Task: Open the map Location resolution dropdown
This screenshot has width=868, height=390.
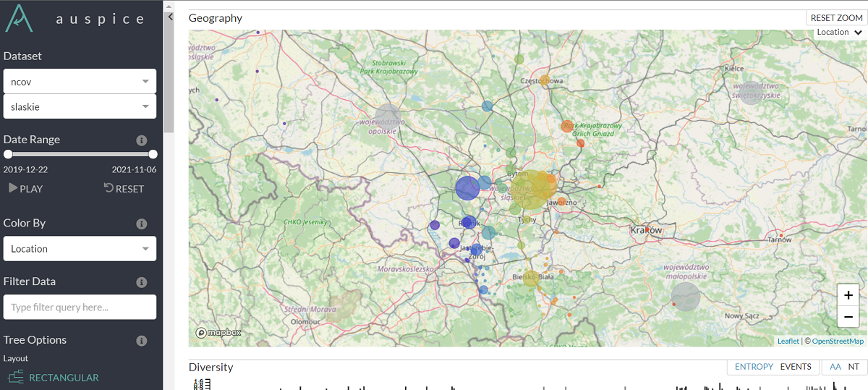Action: (x=839, y=33)
